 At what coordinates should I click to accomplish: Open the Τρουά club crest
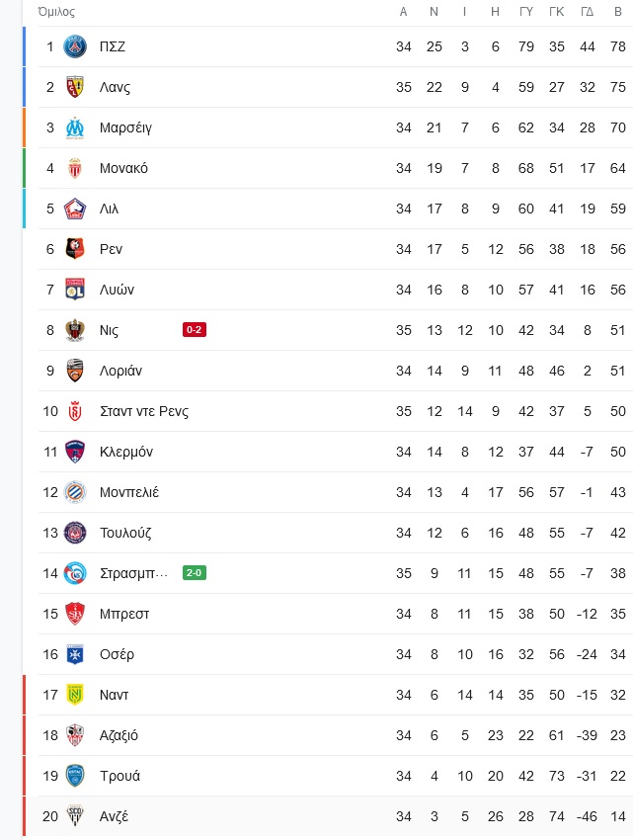(x=75, y=776)
